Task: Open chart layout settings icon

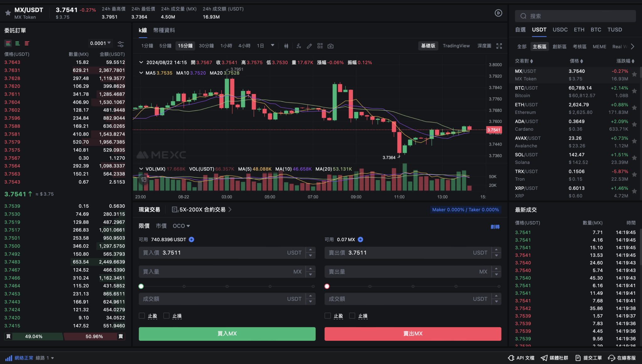Action: [x=320, y=46]
